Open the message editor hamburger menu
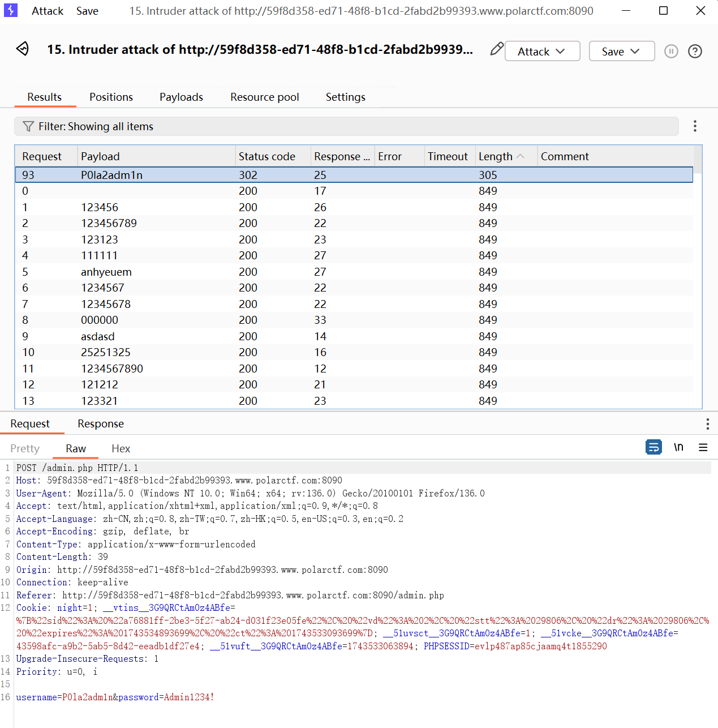718x728 pixels. 703,447
